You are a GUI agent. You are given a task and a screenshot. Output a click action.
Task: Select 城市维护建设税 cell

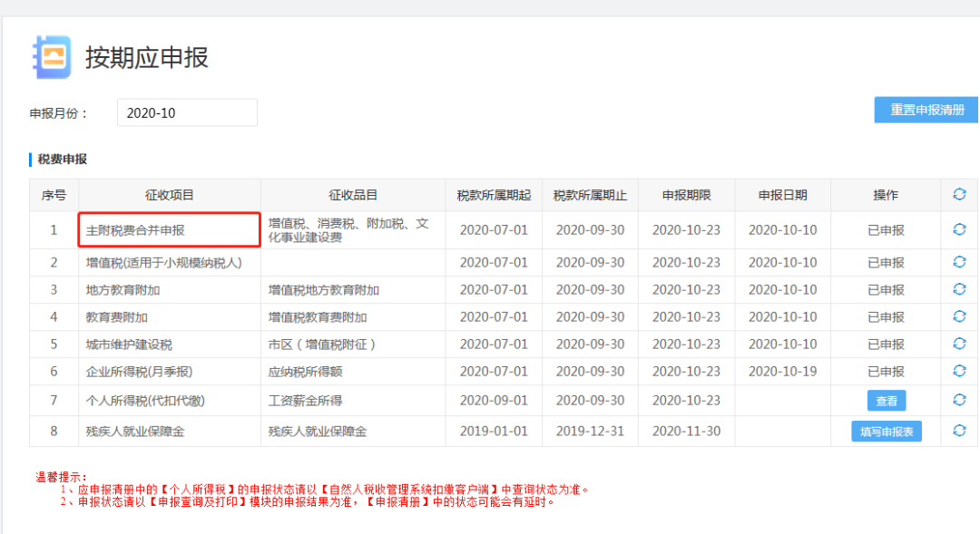coord(170,345)
